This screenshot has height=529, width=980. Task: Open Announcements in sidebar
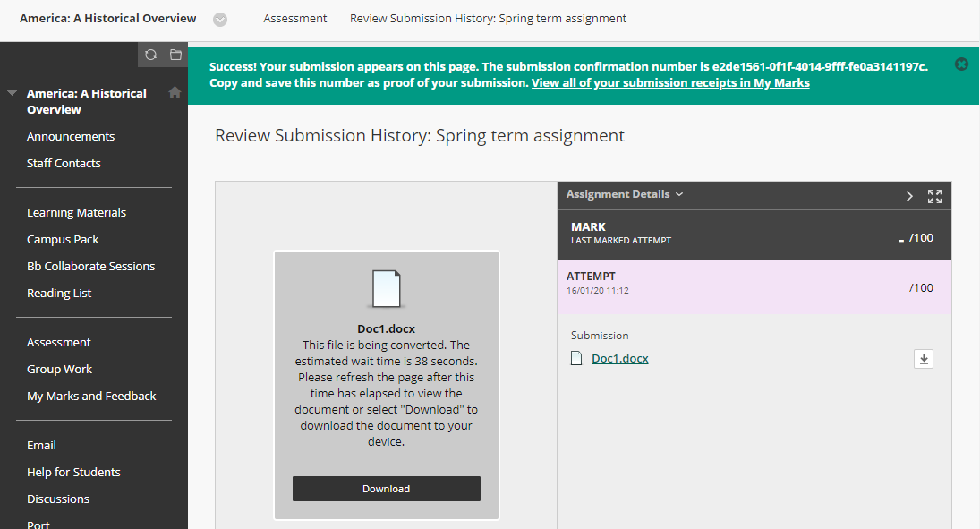(x=71, y=136)
